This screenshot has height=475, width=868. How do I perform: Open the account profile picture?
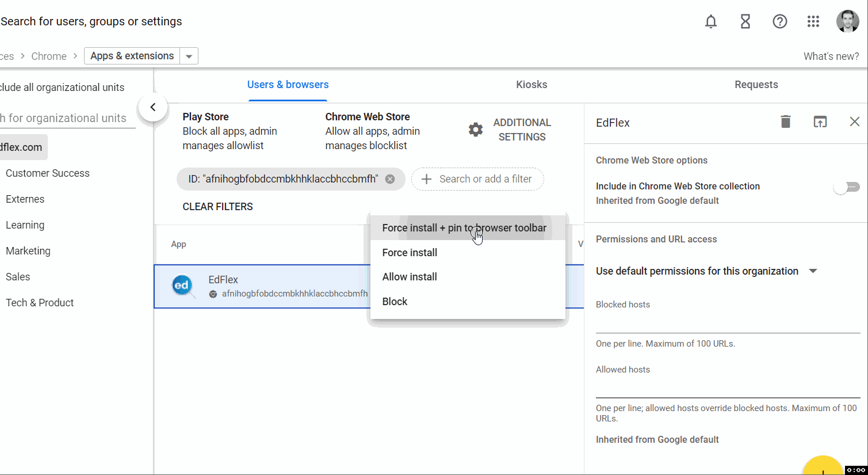[x=847, y=21]
